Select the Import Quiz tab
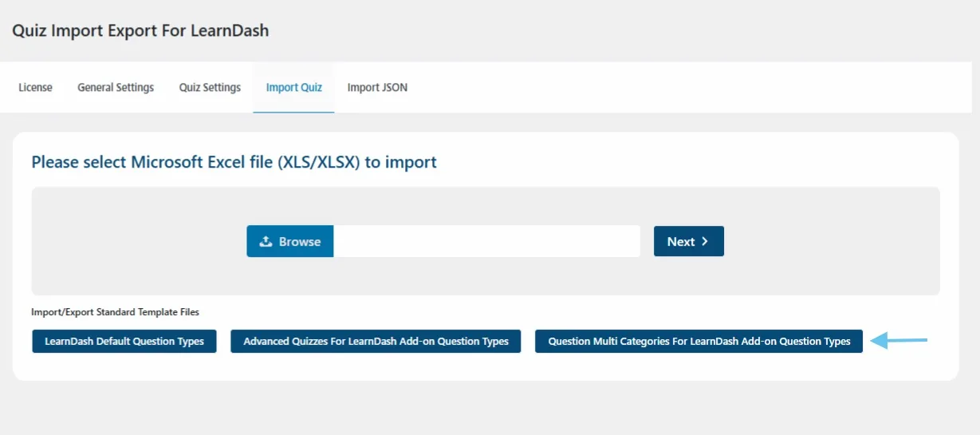The width and height of the screenshot is (980, 435). click(294, 88)
